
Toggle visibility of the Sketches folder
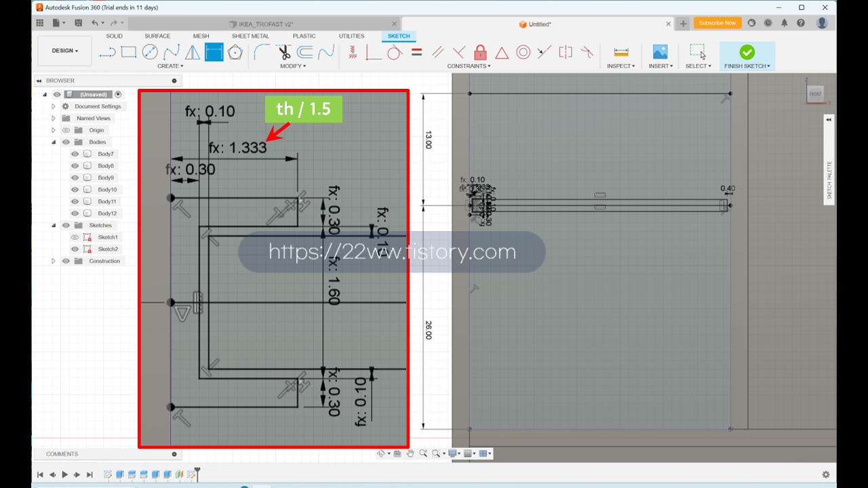point(66,225)
